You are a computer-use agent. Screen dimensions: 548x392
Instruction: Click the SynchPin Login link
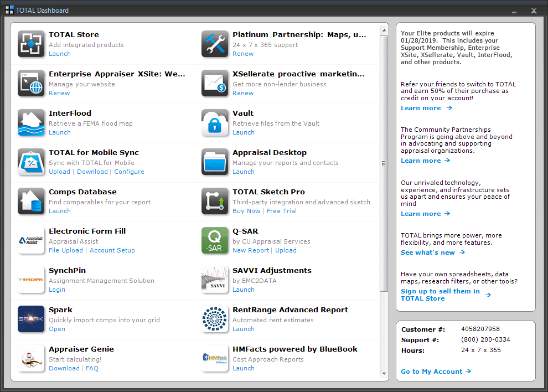(x=57, y=290)
